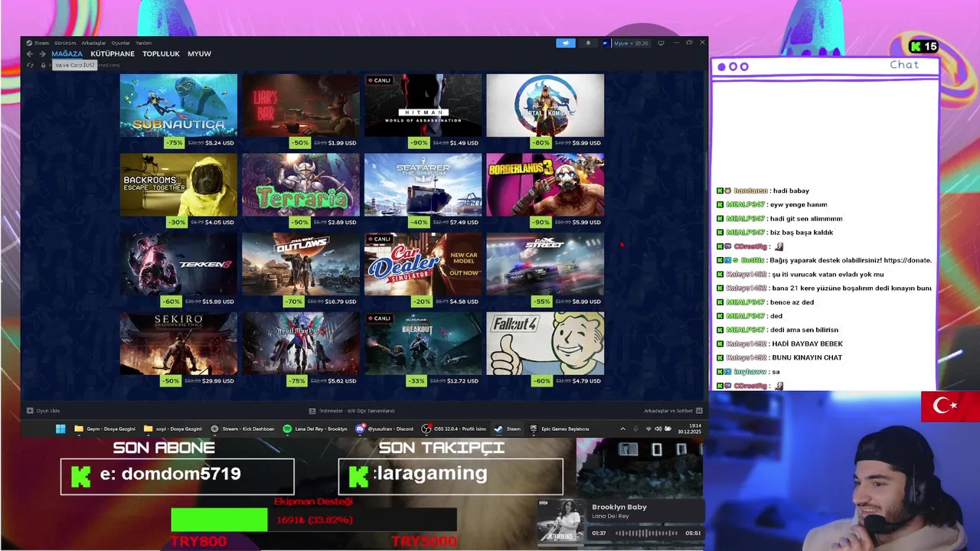
Task: Switch Steam to Big Picture mode
Action: pyautogui.click(x=661, y=43)
